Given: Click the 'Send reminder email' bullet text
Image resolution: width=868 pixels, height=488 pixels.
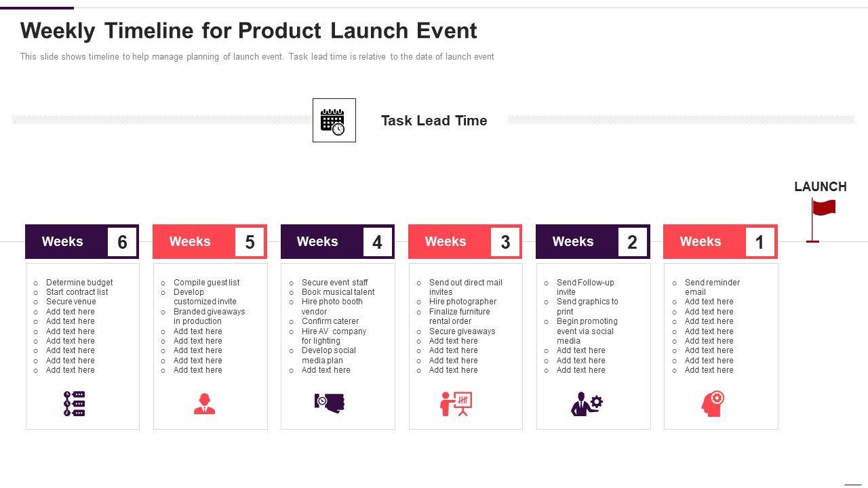Looking at the screenshot, I should point(711,287).
